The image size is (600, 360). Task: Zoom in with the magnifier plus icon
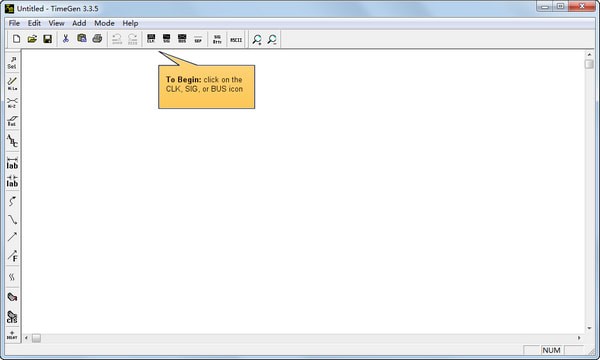coord(257,39)
